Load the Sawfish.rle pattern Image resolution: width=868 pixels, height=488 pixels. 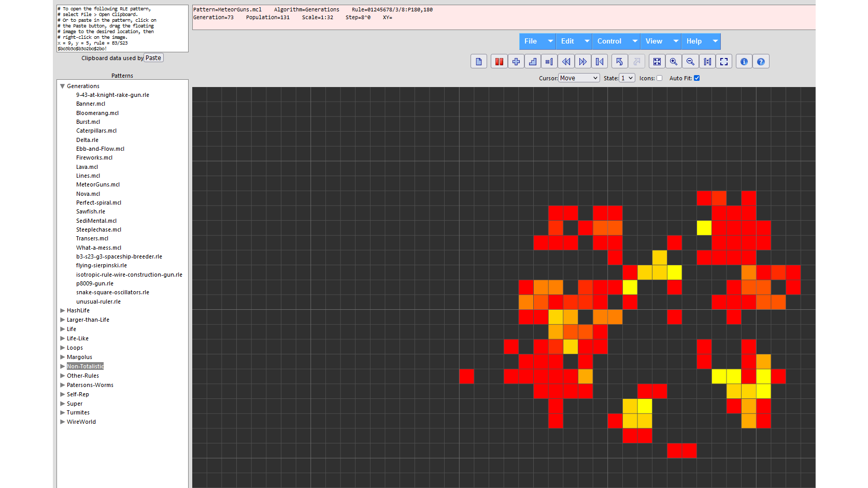pyautogui.click(x=91, y=212)
